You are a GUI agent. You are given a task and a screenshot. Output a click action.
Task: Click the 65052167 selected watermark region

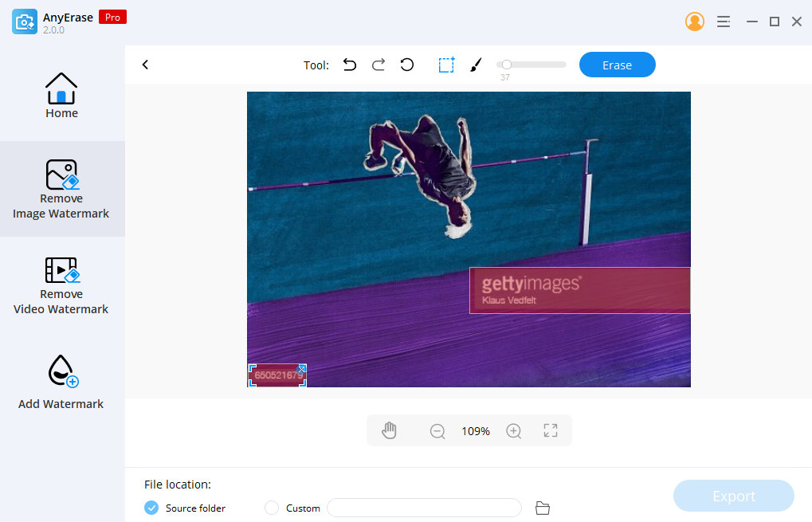(x=277, y=375)
